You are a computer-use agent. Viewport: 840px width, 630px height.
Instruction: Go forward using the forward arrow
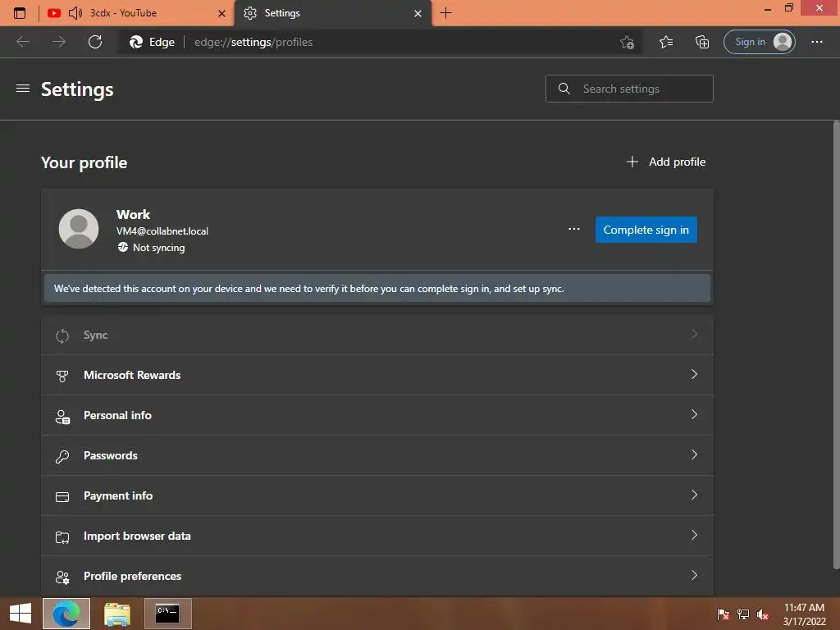click(59, 42)
